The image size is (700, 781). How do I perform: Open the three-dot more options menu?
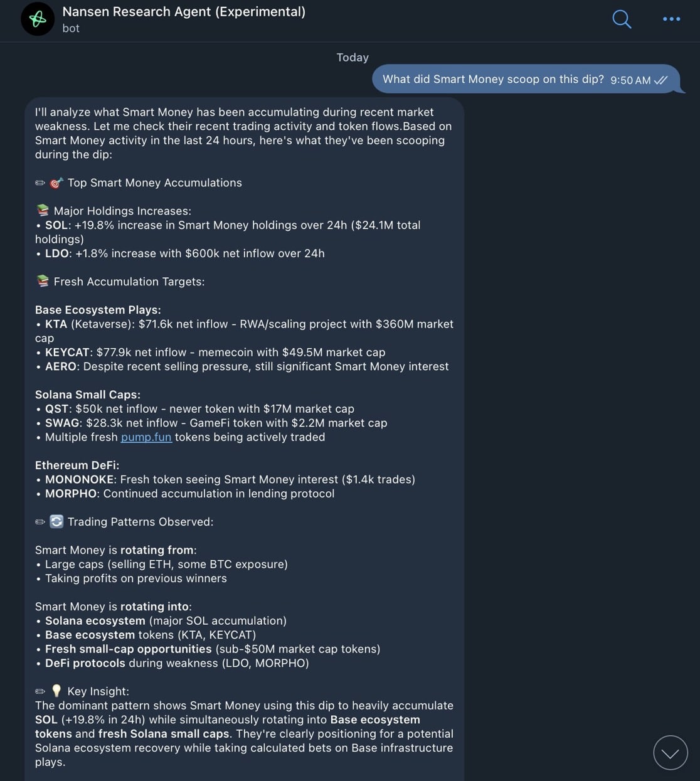tap(671, 19)
